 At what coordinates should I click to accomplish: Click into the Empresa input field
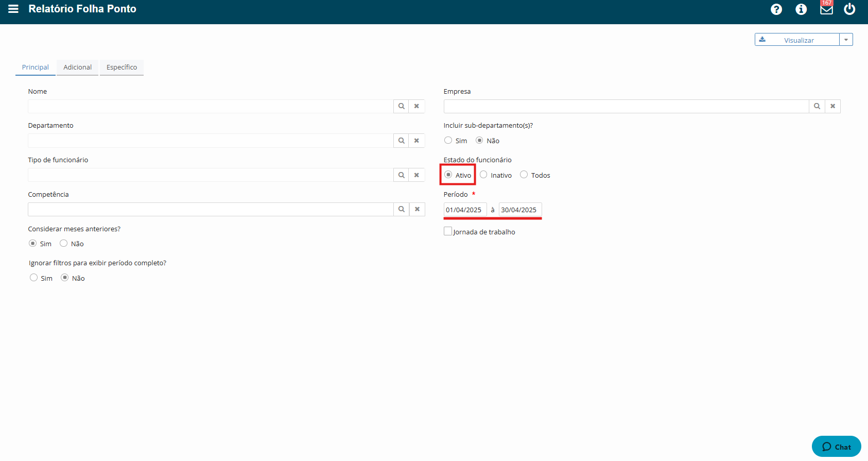tap(627, 106)
